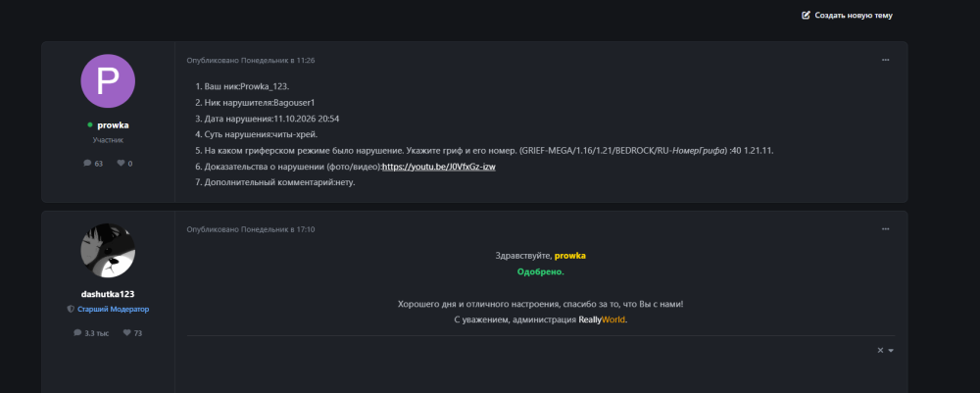The height and width of the screenshot is (393, 980).
Task: Click yellow 'prowka' mention in the reply
Action: coord(570,256)
